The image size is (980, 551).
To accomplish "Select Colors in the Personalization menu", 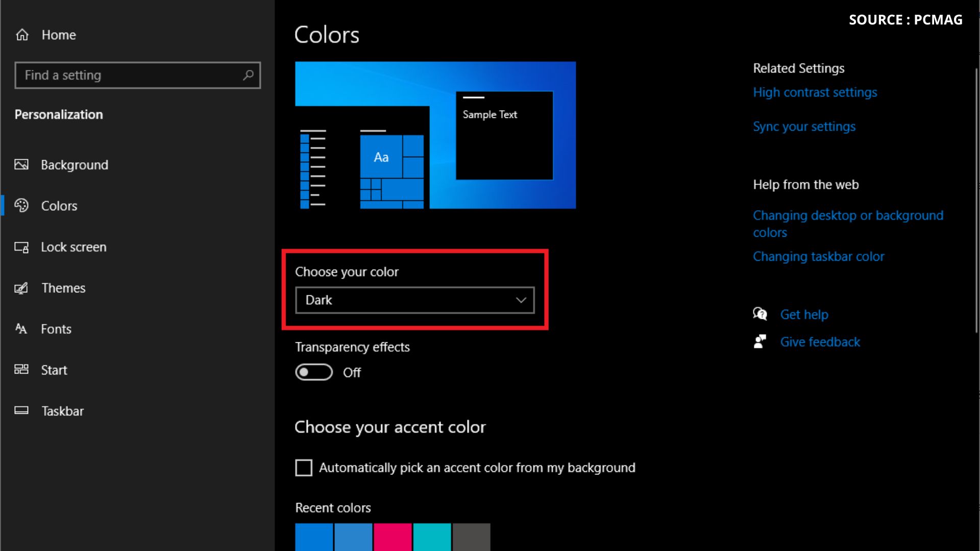I will click(59, 206).
